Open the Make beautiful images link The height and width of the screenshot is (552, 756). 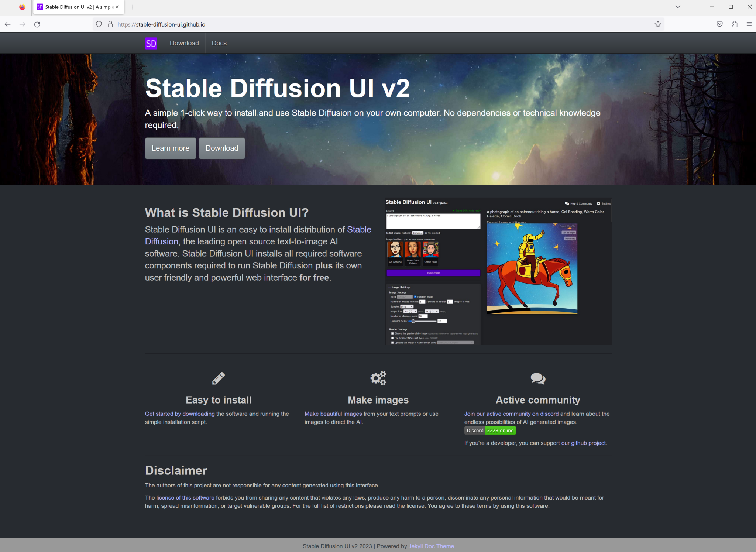point(333,414)
